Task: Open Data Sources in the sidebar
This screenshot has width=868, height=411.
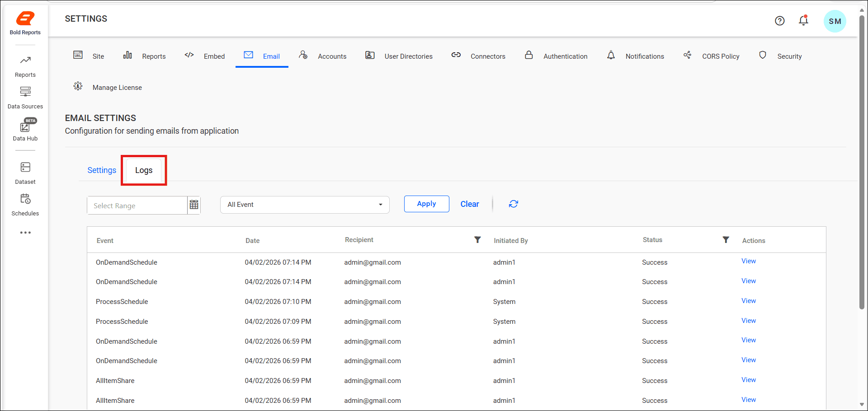Action: click(25, 98)
